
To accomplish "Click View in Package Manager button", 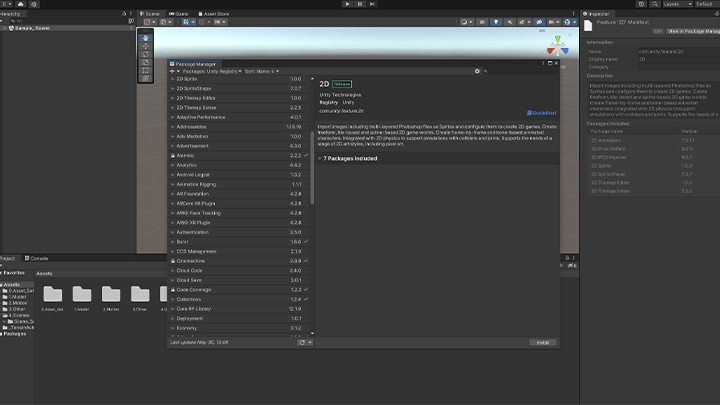I will coord(693,31).
